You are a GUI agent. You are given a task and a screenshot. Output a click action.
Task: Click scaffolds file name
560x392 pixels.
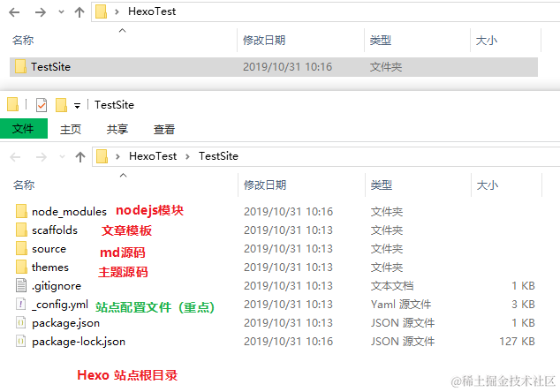tap(55, 230)
